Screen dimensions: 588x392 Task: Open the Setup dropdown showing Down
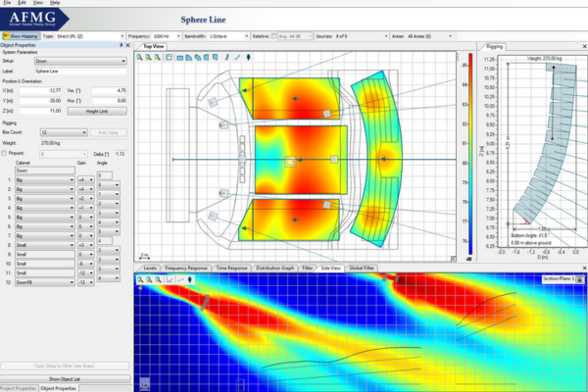coord(82,61)
